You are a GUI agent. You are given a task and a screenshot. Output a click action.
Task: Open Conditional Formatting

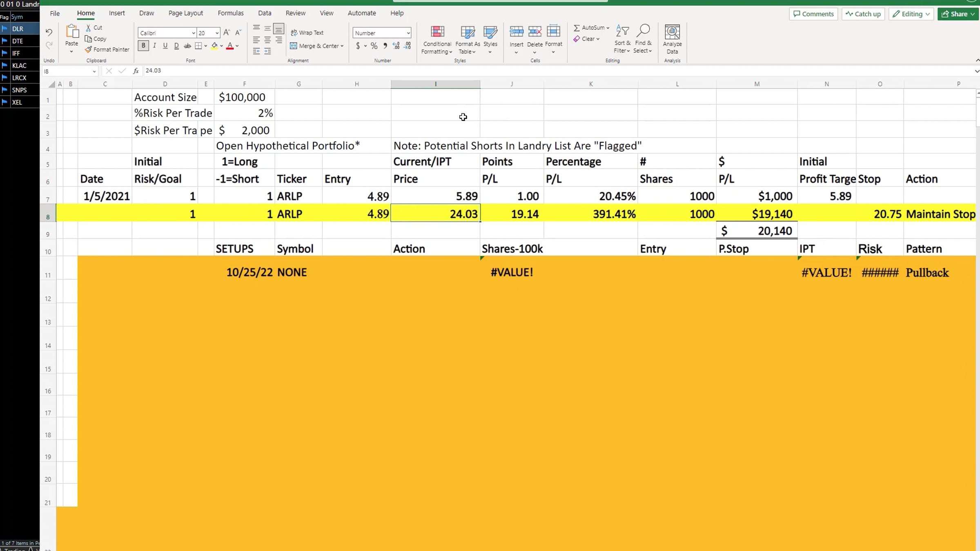(437, 40)
